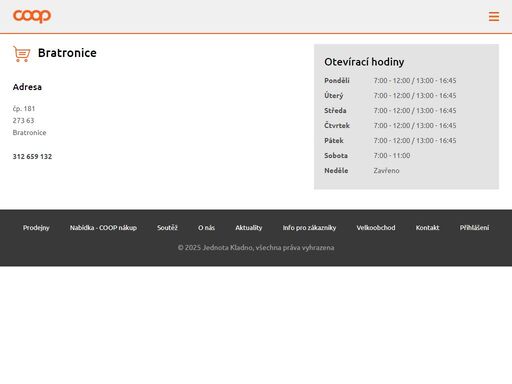Open the O nás link

point(206,228)
